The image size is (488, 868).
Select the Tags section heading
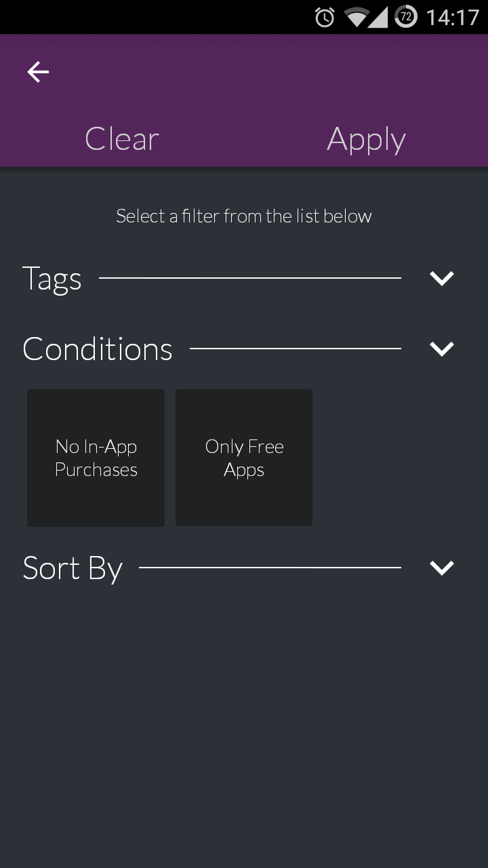52,279
